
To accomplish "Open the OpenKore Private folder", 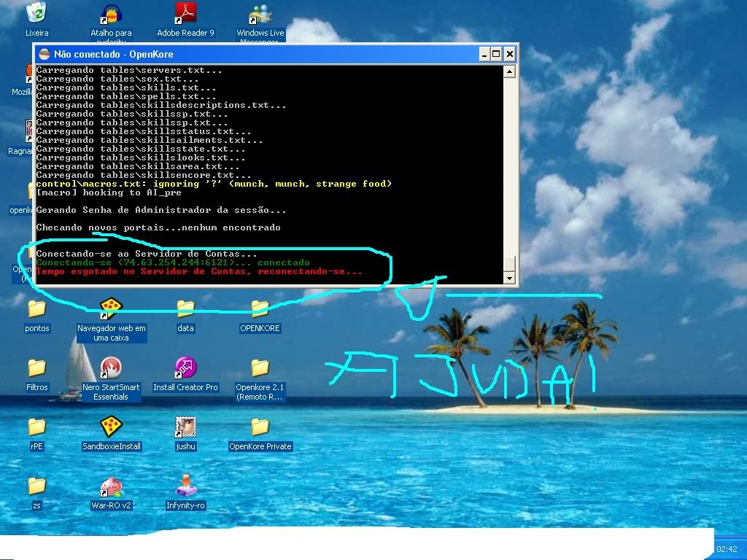I will [x=260, y=427].
